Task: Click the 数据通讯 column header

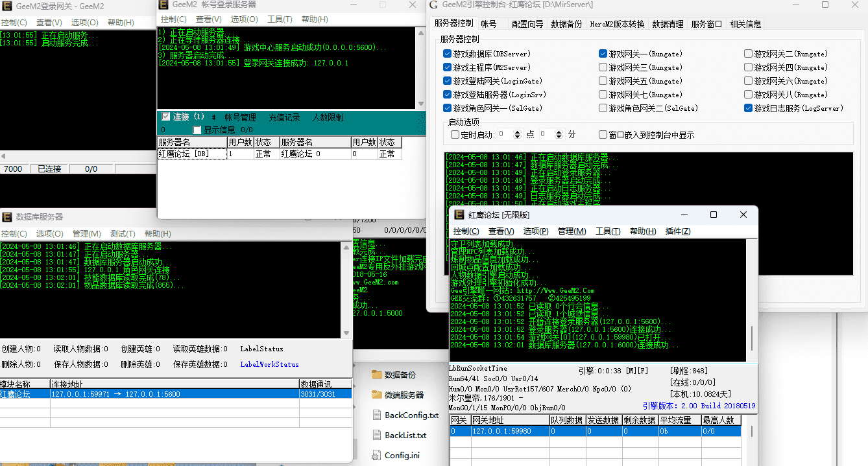Action: [x=326, y=384]
